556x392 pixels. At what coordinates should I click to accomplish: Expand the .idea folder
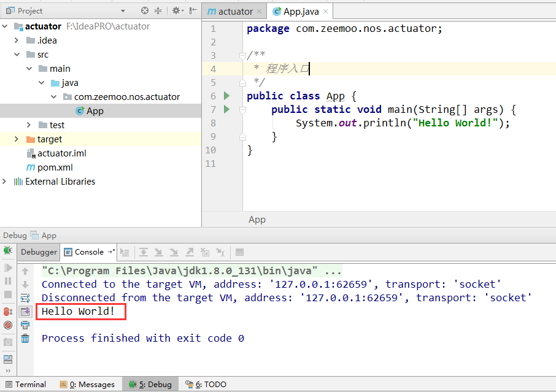click(17, 40)
